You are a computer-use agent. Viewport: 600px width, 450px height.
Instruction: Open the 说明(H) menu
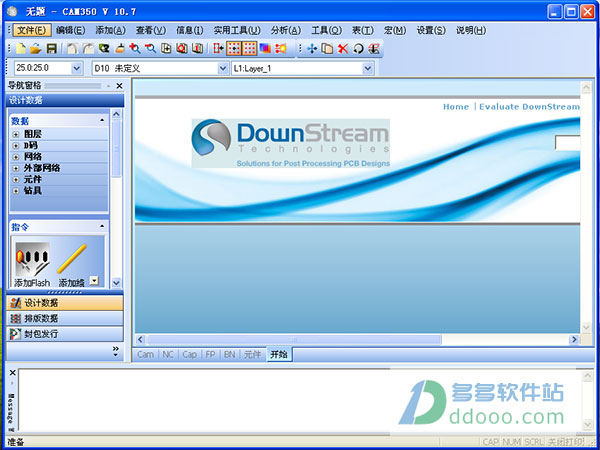(x=471, y=30)
